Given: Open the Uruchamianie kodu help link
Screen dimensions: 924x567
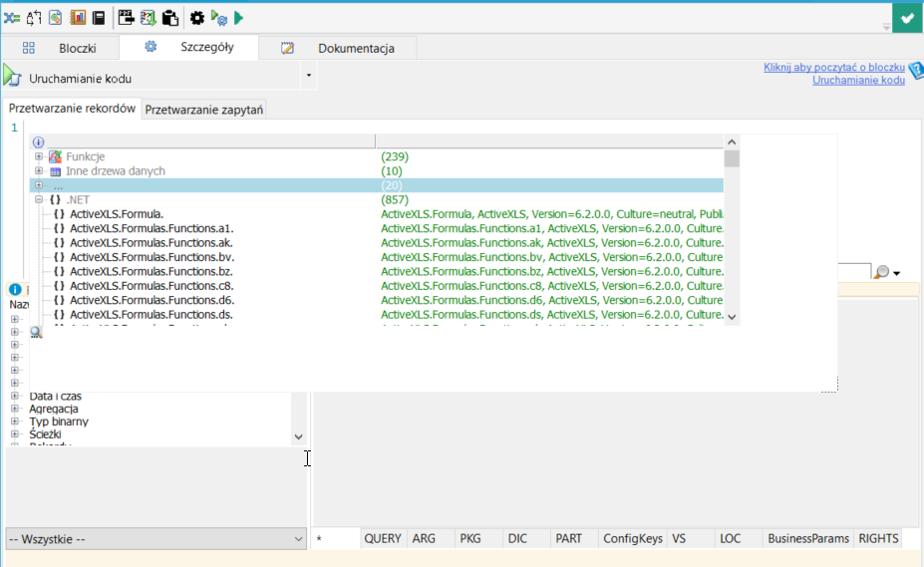Looking at the screenshot, I should (x=858, y=80).
